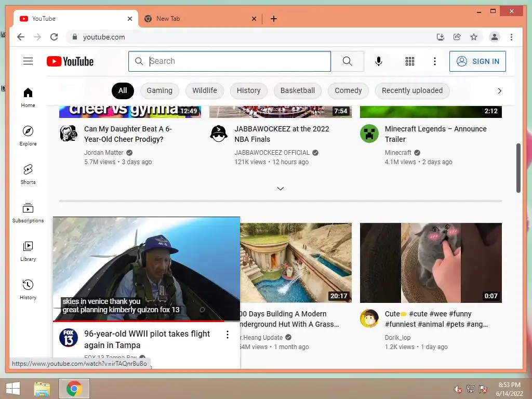The width and height of the screenshot is (532, 399).
Task: Select the Comedy category chip
Action: 348,90
